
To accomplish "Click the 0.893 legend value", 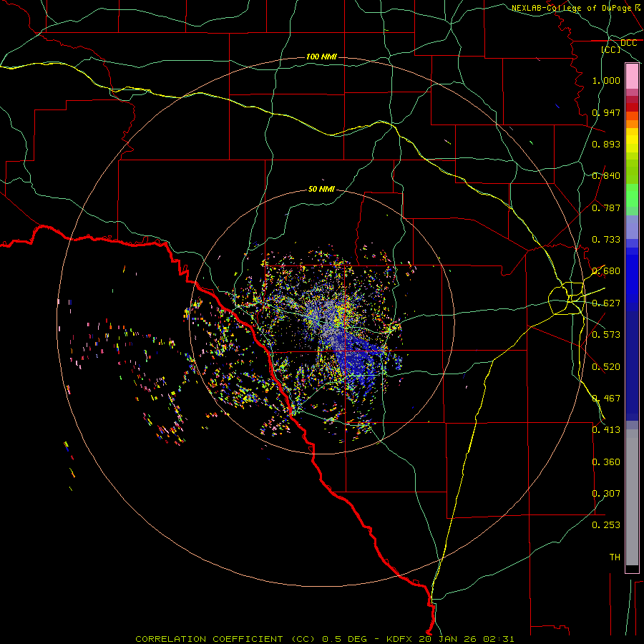I will point(606,144).
